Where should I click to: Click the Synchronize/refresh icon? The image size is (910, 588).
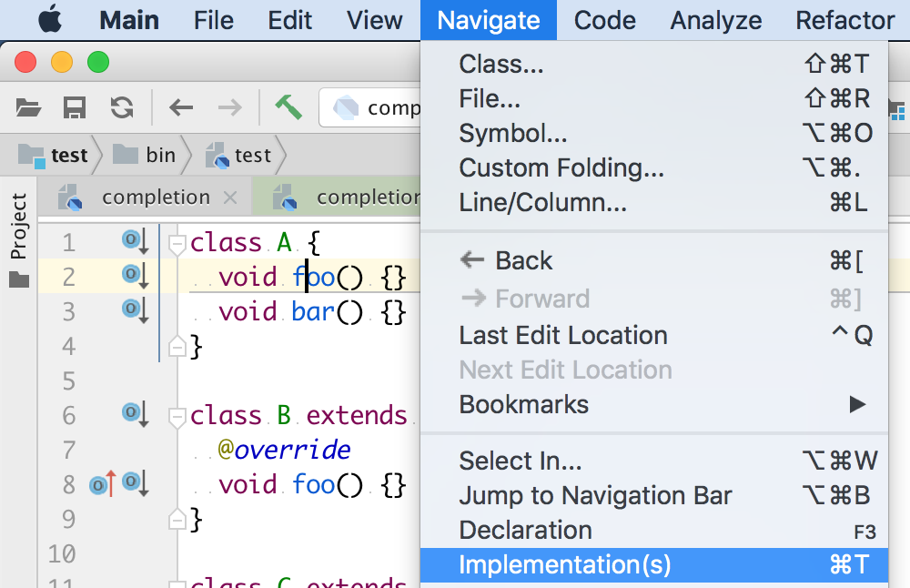click(121, 106)
